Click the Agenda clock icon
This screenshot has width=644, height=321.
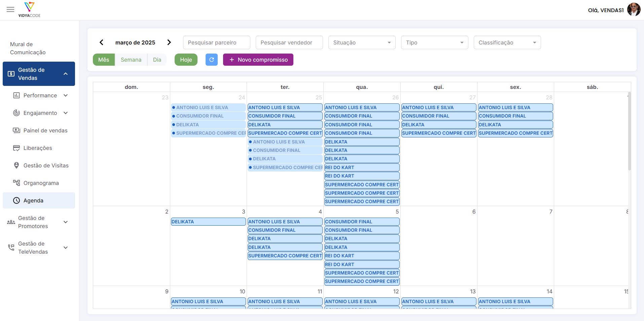click(16, 200)
